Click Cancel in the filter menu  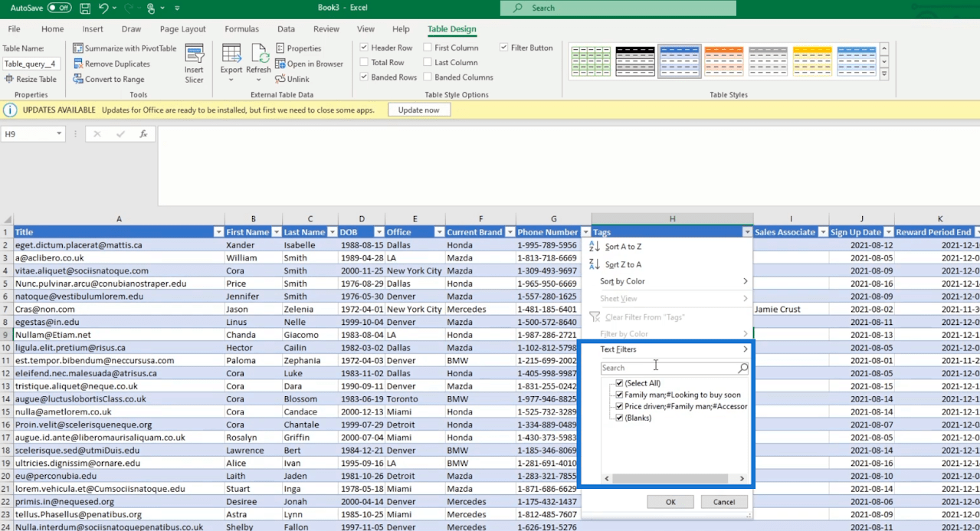pos(724,502)
